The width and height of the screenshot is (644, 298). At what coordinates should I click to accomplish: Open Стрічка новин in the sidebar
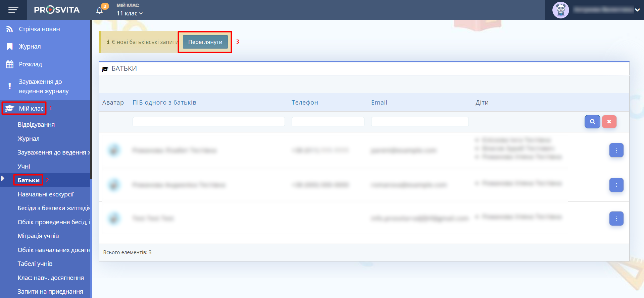pos(39,29)
